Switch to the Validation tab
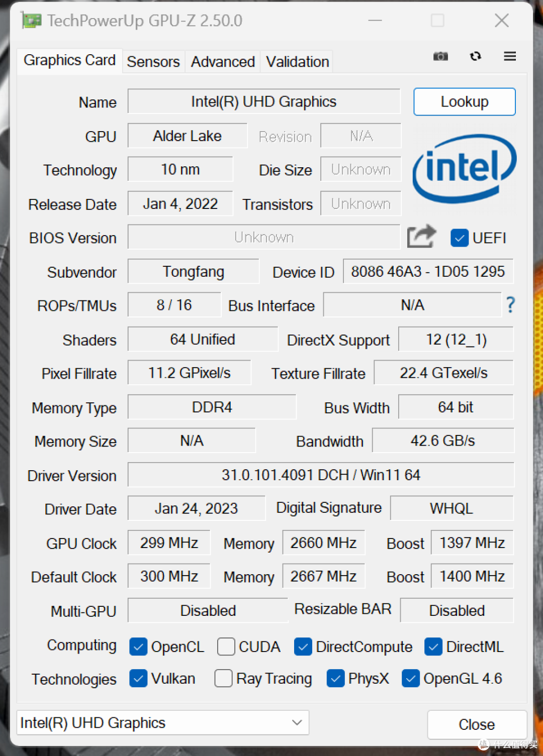The image size is (543, 756). click(x=298, y=62)
